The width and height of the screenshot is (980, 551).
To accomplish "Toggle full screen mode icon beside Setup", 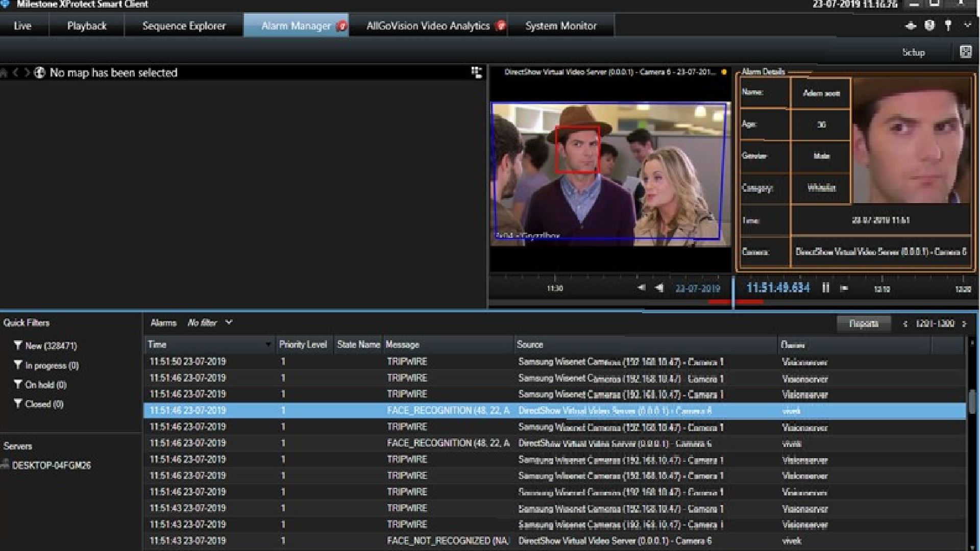I will (966, 52).
